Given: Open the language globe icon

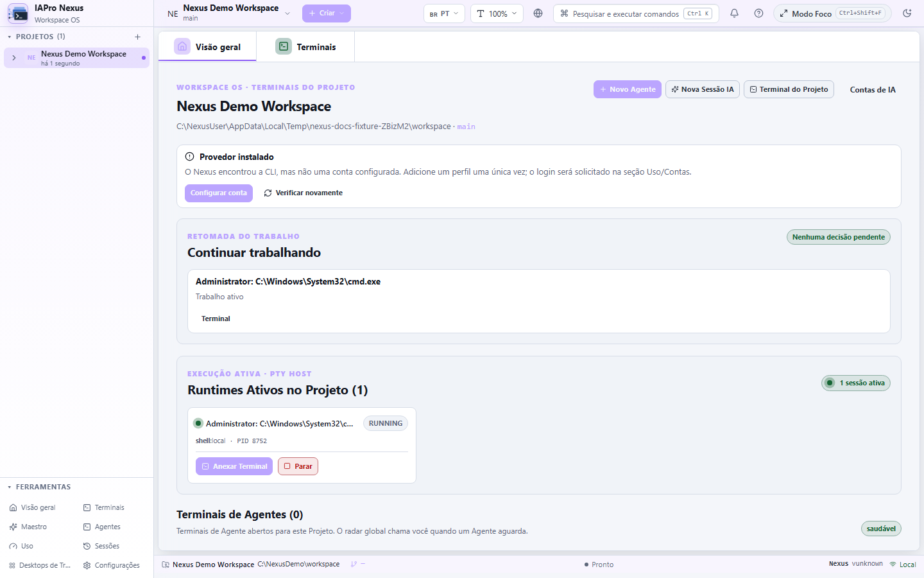Looking at the screenshot, I should click(538, 13).
